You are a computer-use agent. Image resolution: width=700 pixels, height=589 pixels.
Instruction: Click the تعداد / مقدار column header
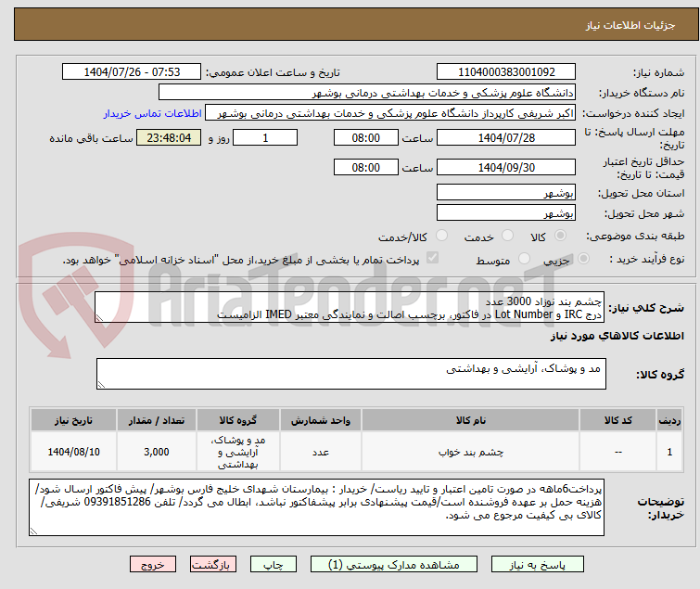pyautogui.click(x=157, y=420)
